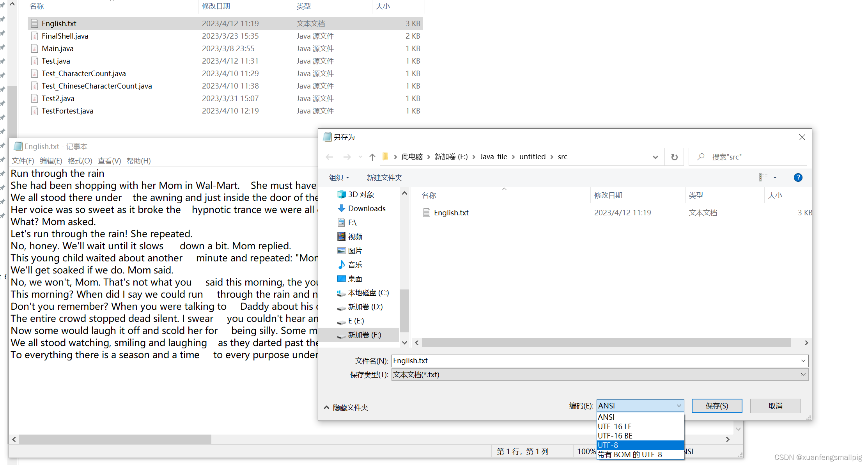Screen dimensions: 868x465
Task: Click the blue help question mark icon
Action: (798, 177)
